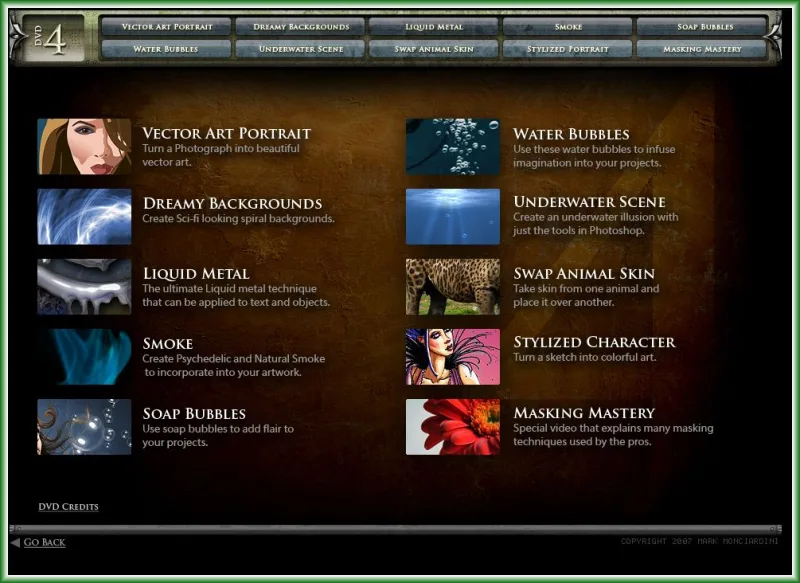
Task: Open Water Bubbles from the top navigation
Action: (167, 49)
